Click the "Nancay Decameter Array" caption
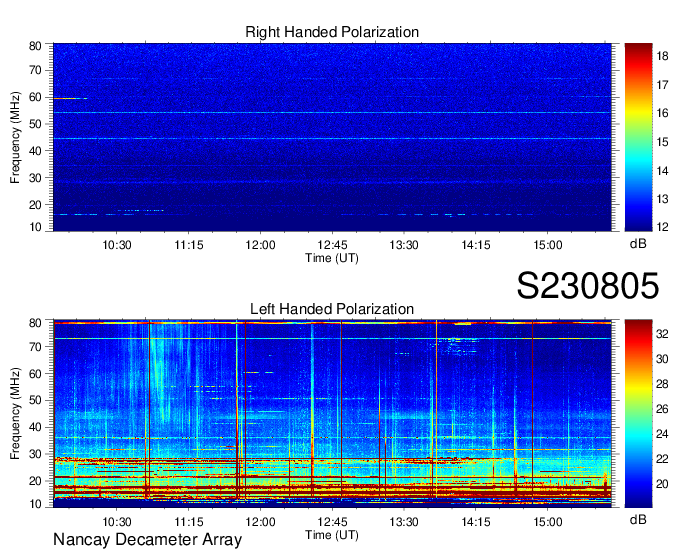This screenshot has width=680, height=552. tap(147, 540)
